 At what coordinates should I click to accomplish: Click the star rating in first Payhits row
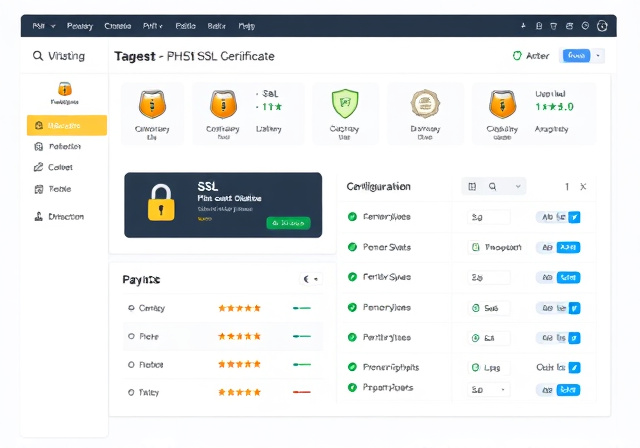pos(239,308)
